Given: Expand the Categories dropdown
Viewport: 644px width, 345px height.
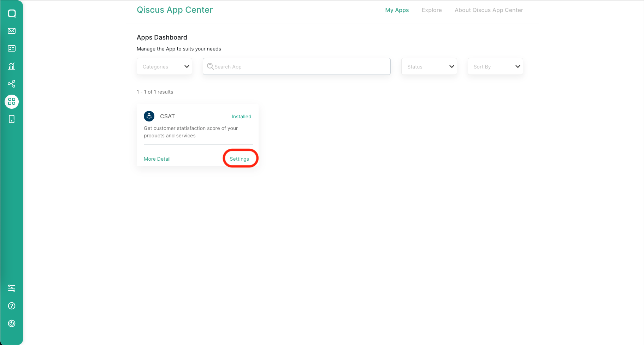Looking at the screenshot, I should coord(164,67).
